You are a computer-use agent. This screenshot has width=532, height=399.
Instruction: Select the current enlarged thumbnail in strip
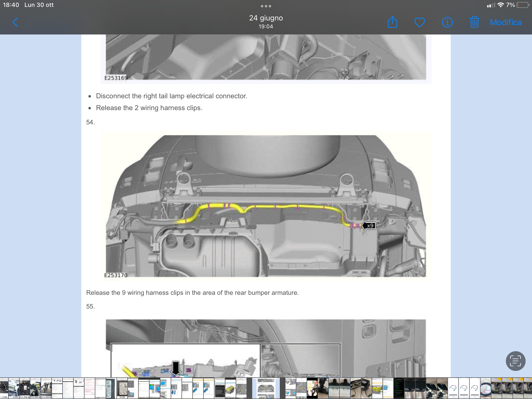(266, 388)
